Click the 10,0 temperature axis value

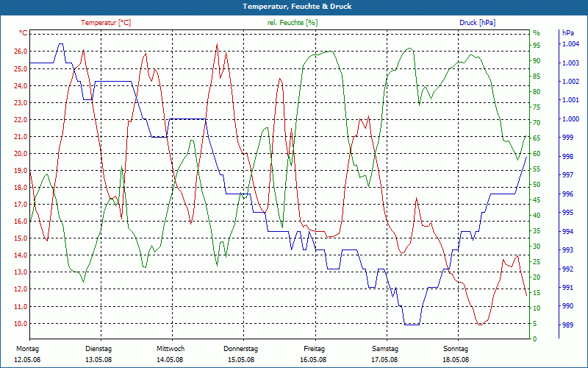(x=21, y=324)
